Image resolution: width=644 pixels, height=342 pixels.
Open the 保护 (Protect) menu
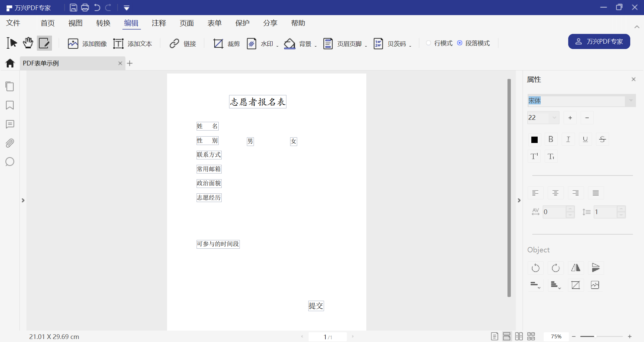pos(243,23)
